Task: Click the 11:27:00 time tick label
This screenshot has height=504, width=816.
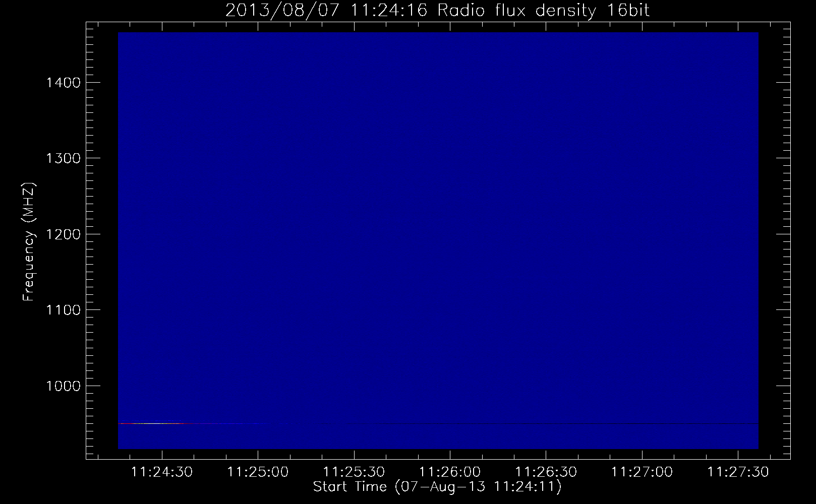Action: point(642,472)
